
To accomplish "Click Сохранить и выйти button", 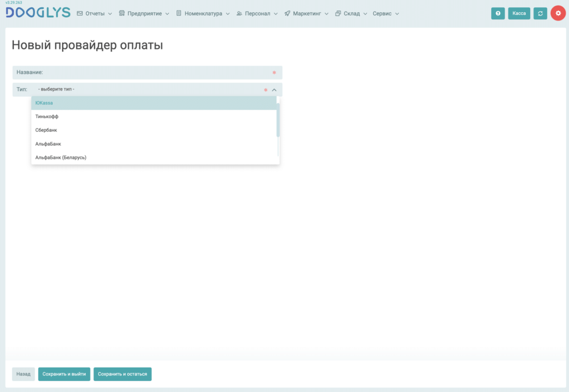I will 64,374.
